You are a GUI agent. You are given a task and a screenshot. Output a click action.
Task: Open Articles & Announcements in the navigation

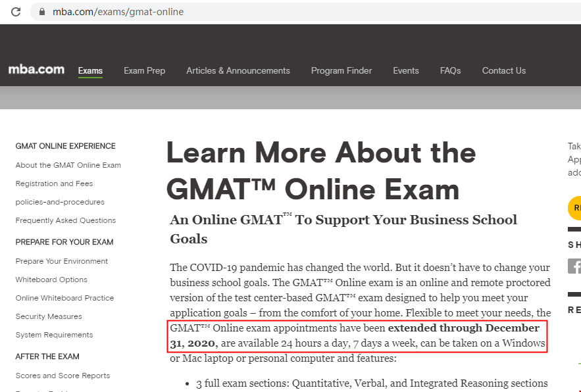238,71
